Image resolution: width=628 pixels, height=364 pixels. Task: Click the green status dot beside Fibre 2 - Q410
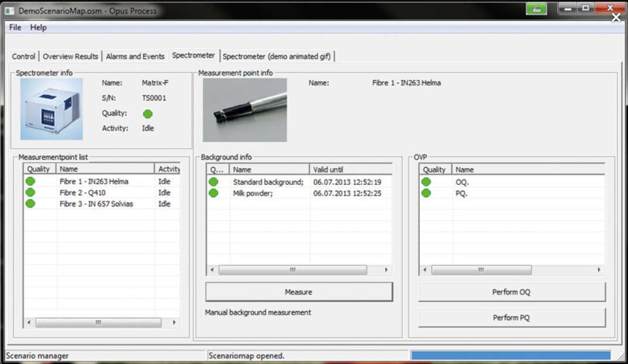pyautogui.click(x=30, y=193)
